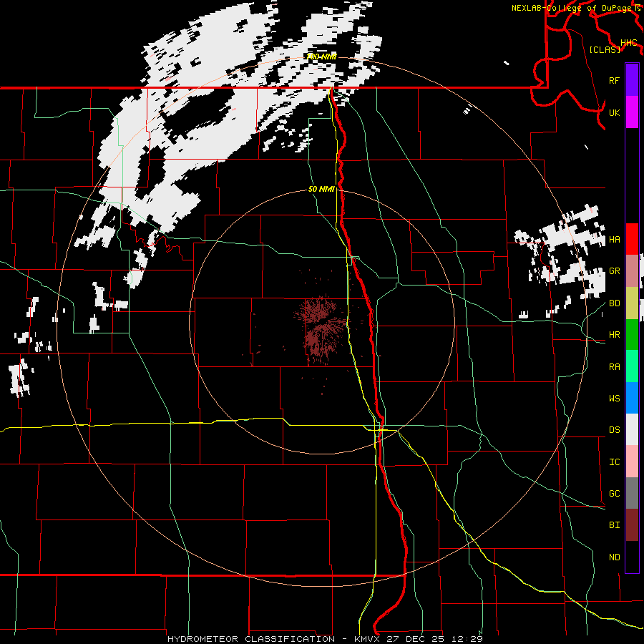Click the HR legend label

(x=615, y=335)
